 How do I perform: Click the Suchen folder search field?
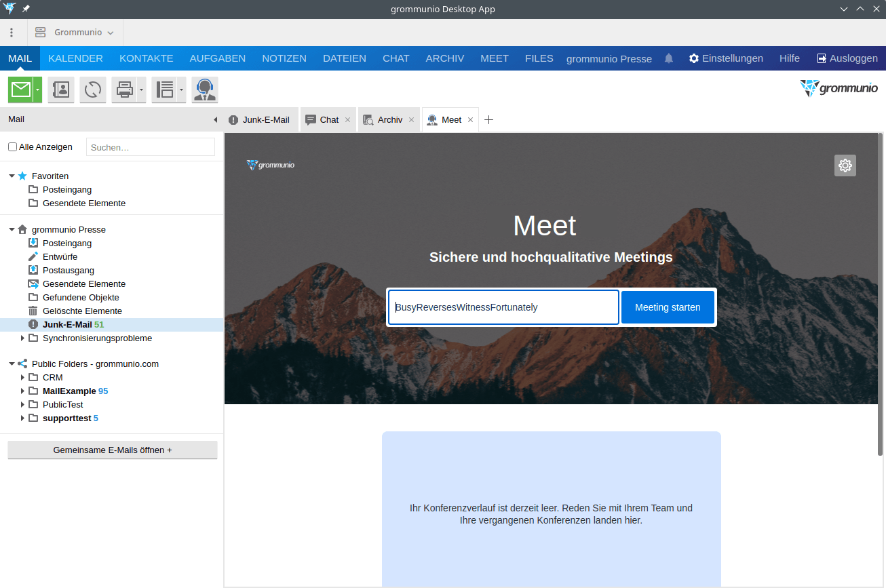(x=151, y=147)
